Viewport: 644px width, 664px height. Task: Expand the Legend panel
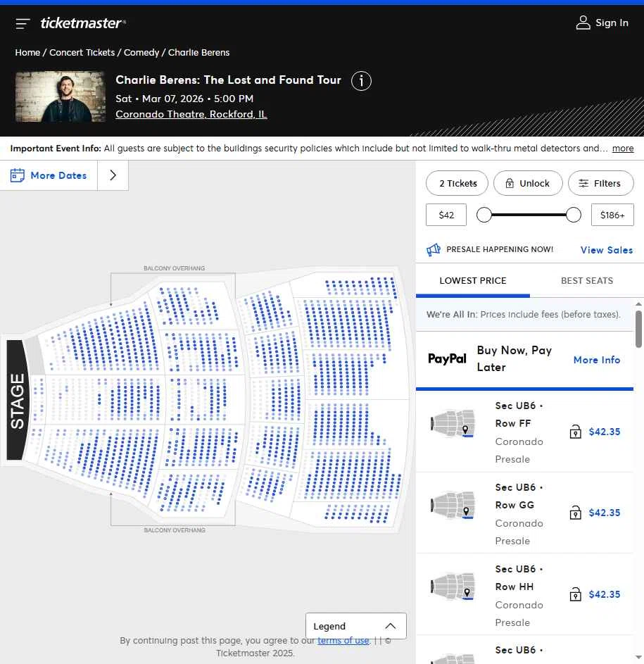click(x=356, y=626)
